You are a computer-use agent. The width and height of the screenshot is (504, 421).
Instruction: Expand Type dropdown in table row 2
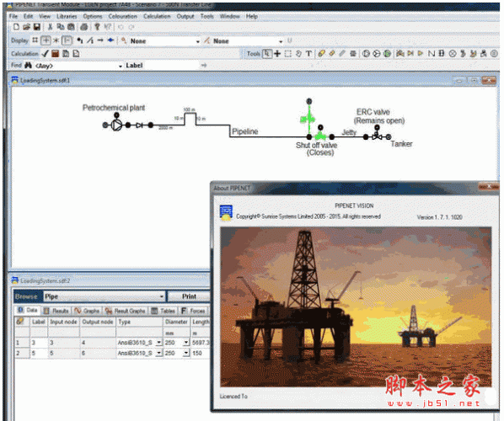pos(158,354)
